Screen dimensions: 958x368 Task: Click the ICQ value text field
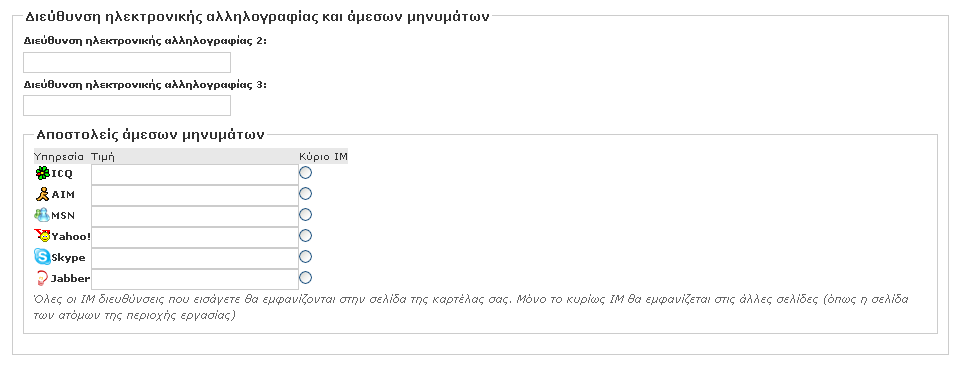[x=195, y=175]
